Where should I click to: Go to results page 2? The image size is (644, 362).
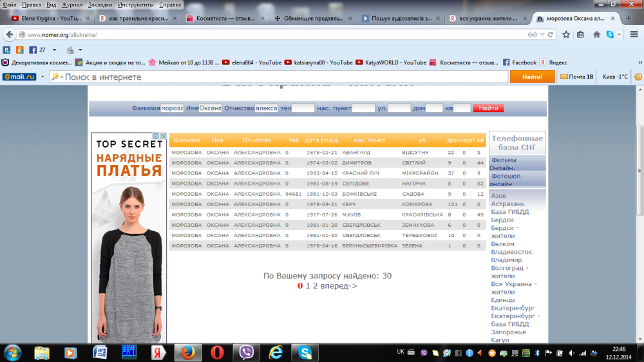pyautogui.click(x=315, y=285)
